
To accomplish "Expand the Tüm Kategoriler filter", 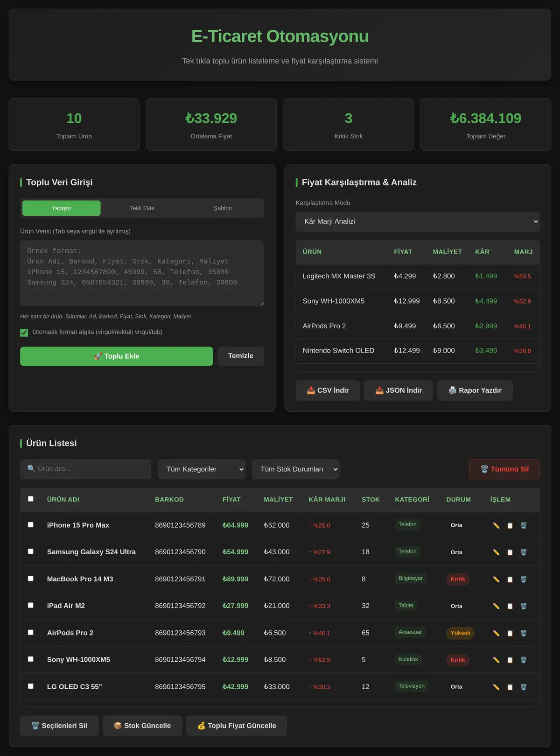I will point(202,469).
